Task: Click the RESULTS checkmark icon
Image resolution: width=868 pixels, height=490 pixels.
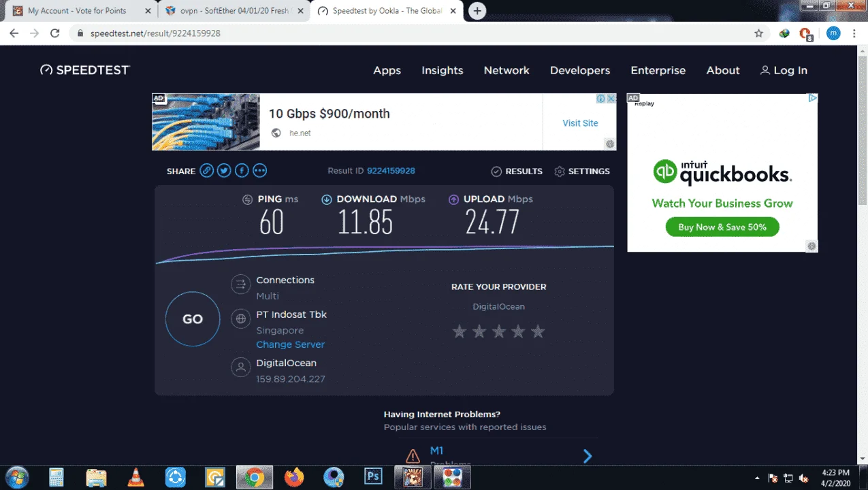Action: pyautogui.click(x=496, y=171)
